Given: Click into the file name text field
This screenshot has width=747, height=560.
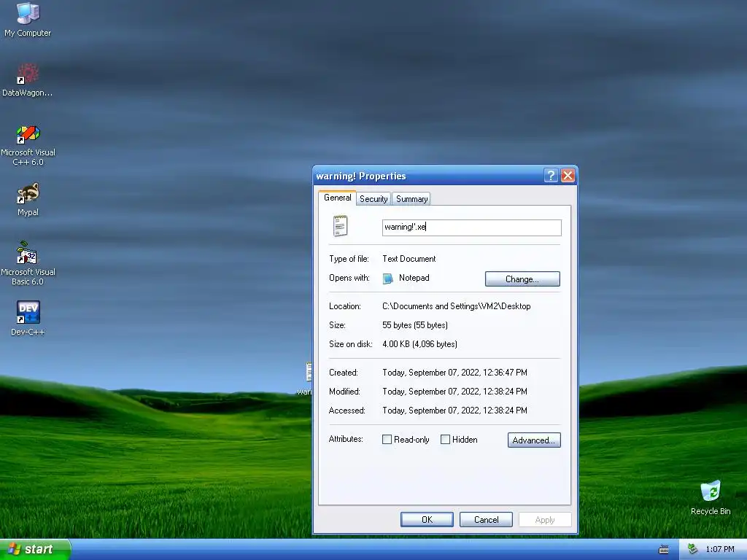Looking at the screenshot, I should click(472, 227).
